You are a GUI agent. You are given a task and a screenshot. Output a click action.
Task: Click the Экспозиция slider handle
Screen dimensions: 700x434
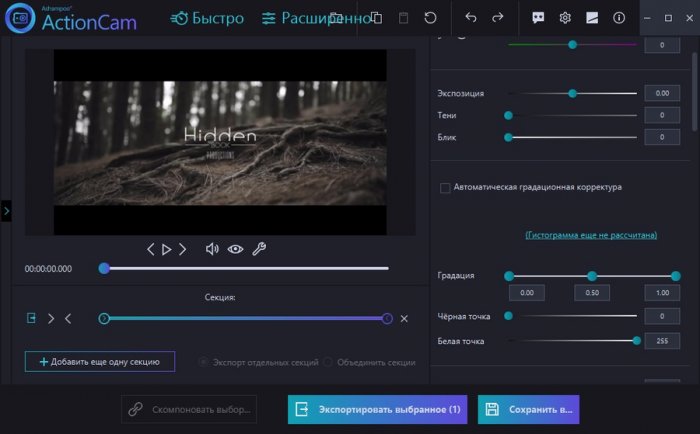click(x=572, y=93)
